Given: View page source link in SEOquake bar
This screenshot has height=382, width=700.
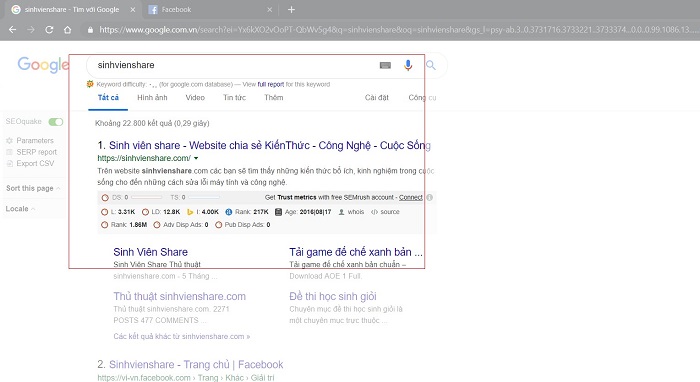Looking at the screenshot, I should (x=385, y=212).
